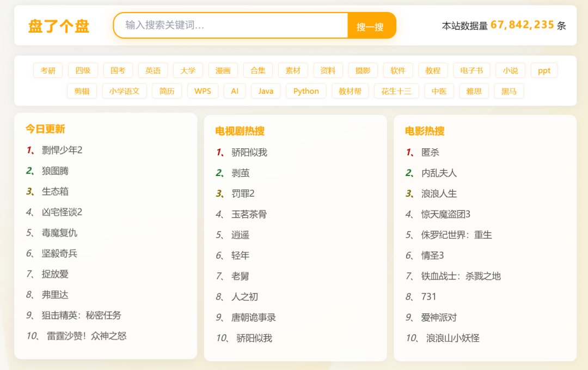Select the Python tag
This screenshot has height=370, width=588.
coord(305,91)
